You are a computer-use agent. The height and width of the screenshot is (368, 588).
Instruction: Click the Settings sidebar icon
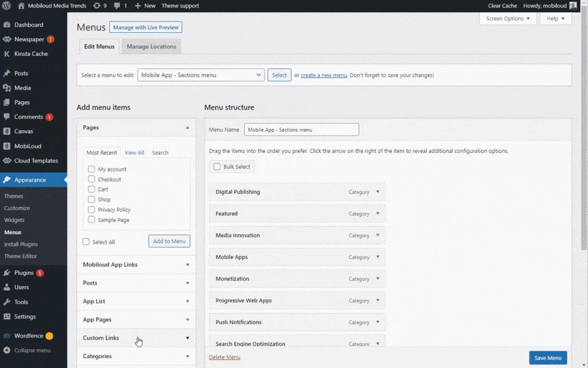[7, 317]
